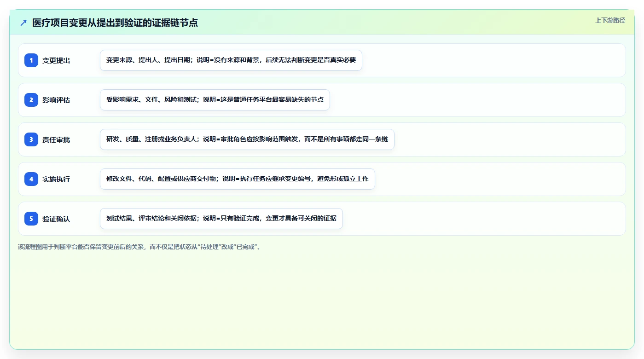Select the 变更提出 step label
Viewport: 644px width, 359px height.
56,60
